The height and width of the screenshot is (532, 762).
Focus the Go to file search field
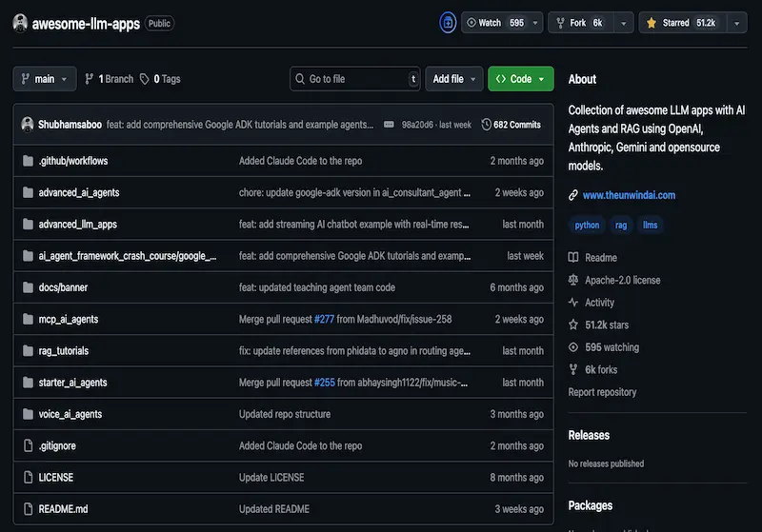[354, 79]
